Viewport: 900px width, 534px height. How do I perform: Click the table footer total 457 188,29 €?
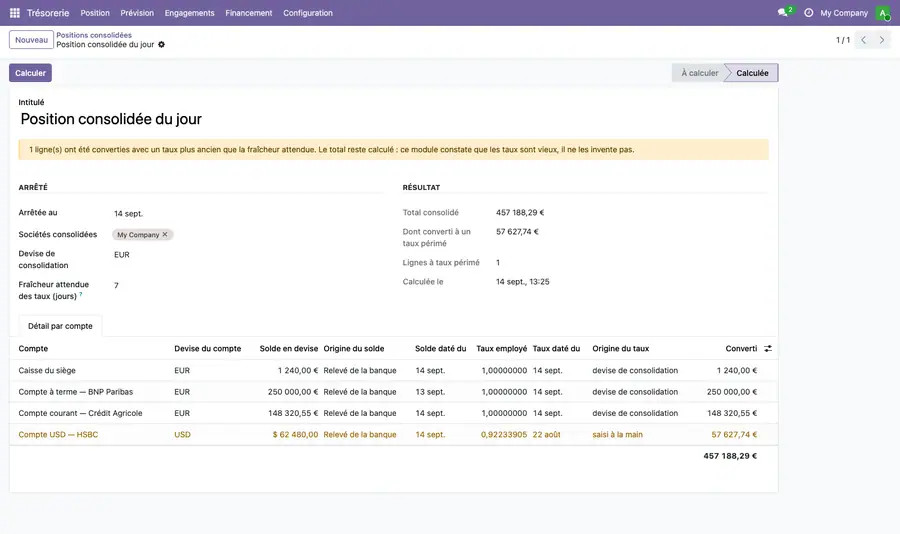point(730,456)
